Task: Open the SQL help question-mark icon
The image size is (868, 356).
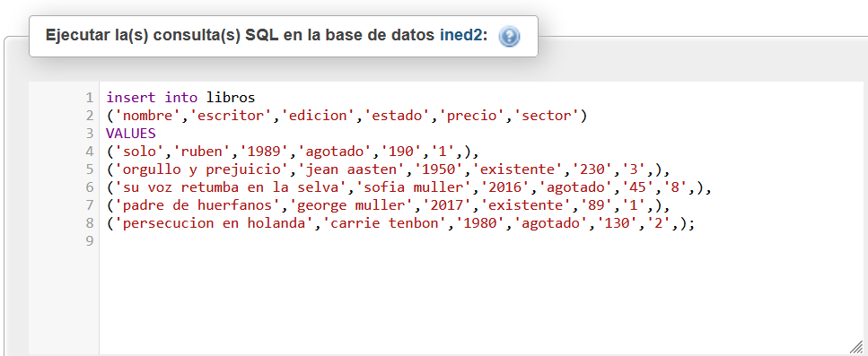Action: [509, 37]
